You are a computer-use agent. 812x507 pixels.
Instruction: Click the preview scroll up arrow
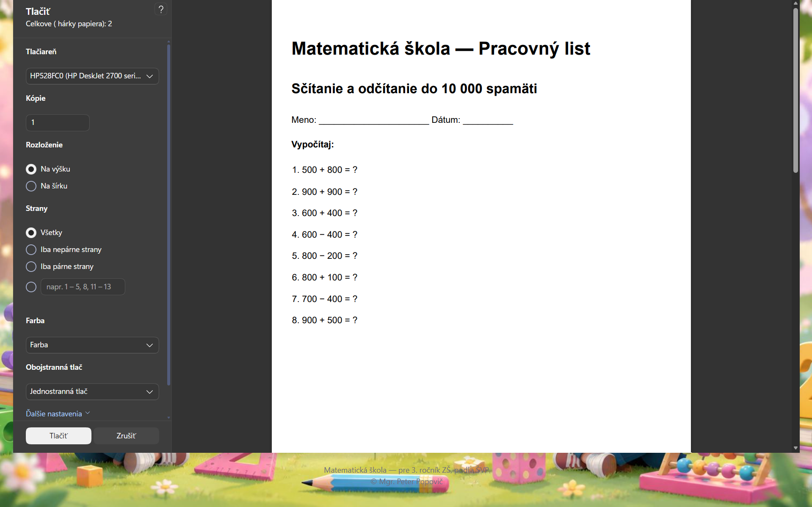point(795,3)
